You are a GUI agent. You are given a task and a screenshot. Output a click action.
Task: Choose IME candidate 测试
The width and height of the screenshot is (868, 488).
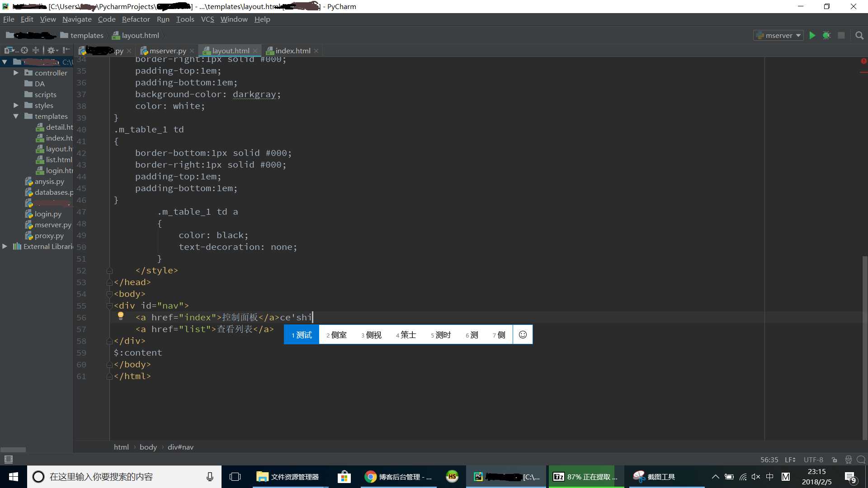point(302,335)
